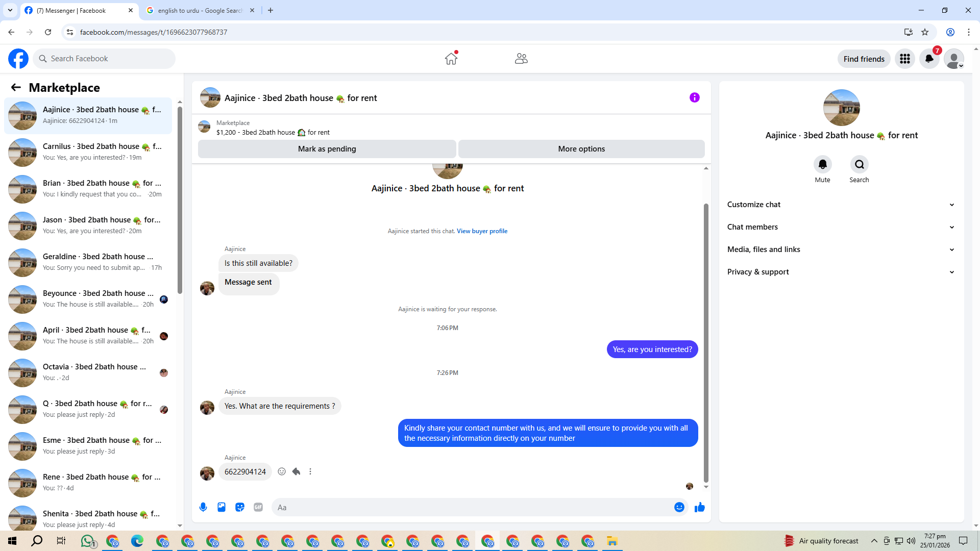Click the Find friends button

864,59
